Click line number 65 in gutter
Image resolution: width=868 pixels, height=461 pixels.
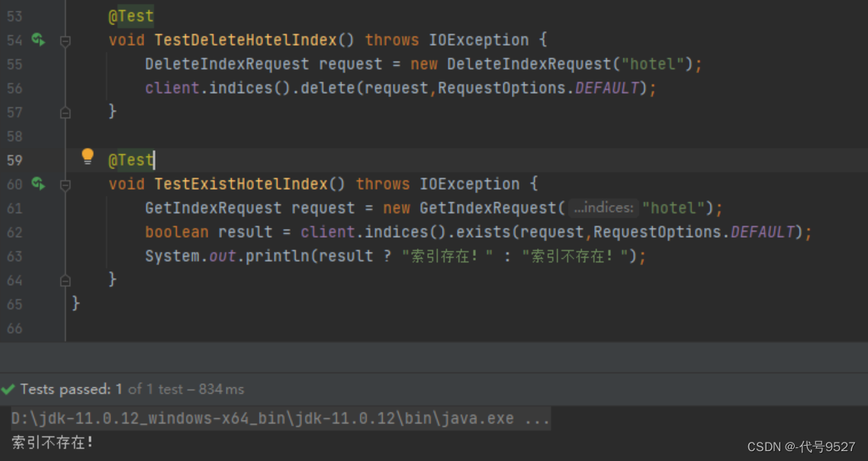14,305
